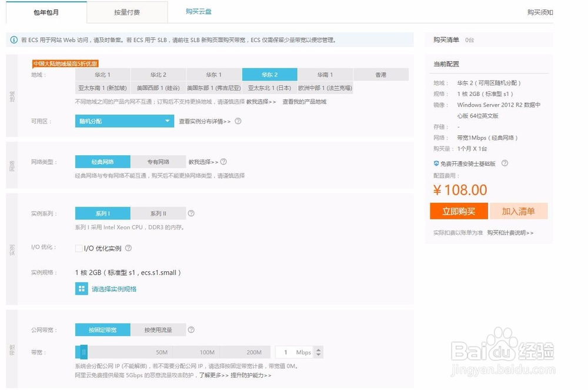
Task: Click the help icon next to 按使用流量
Action: tap(191, 329)
